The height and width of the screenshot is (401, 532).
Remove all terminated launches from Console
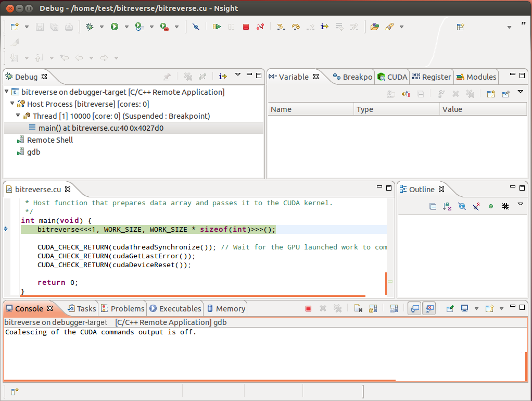[337, 308]
